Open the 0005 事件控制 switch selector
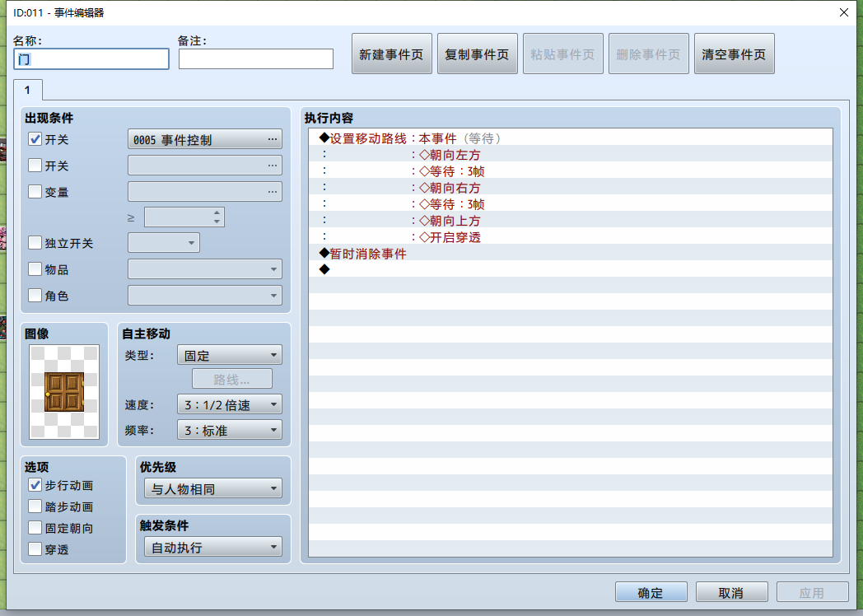This screenshot has height=616, width=863. click(x=205, y=139)
